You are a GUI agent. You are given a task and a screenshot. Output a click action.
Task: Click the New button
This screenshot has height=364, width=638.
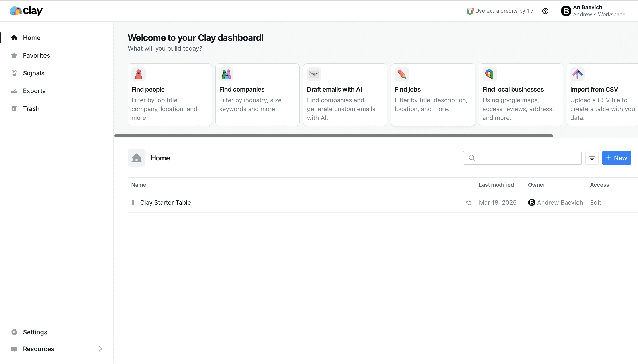click(x=616, y=158)
